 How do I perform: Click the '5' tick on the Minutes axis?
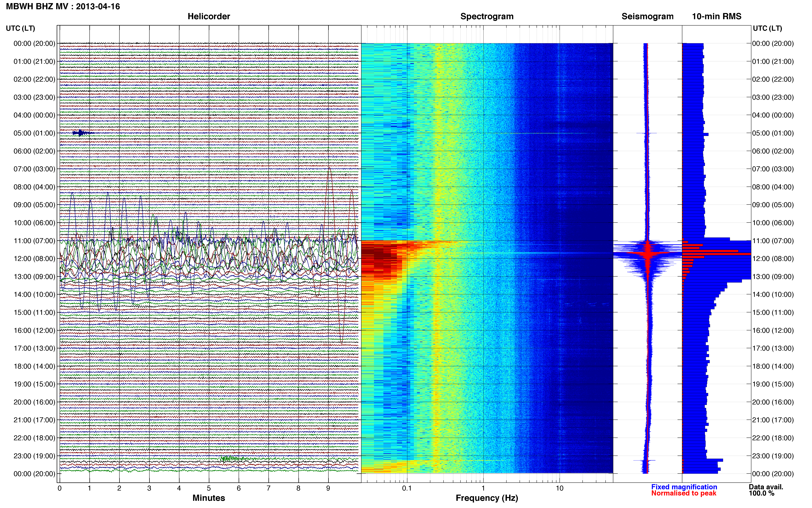click(x=209, y=488)
